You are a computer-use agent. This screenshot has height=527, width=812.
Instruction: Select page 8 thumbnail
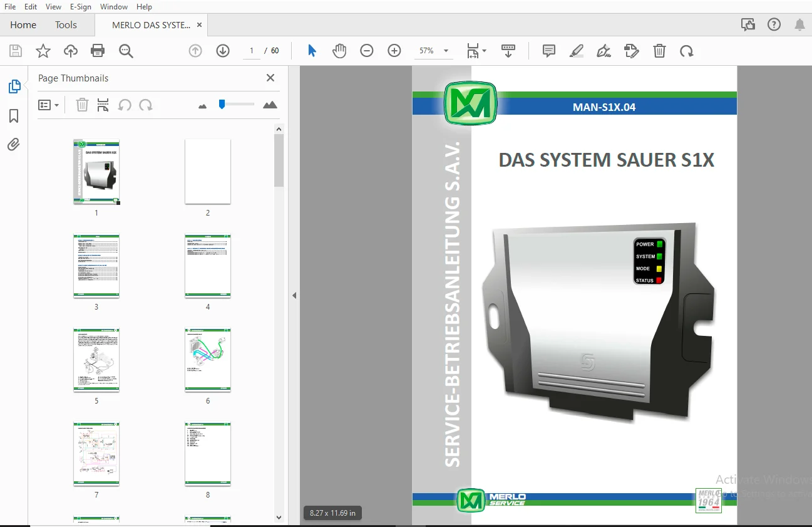point(208,454)
